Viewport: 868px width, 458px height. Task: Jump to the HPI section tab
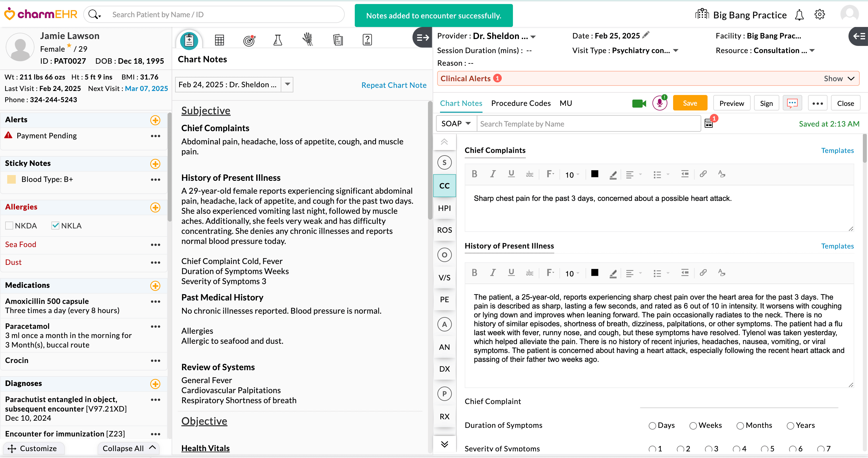(444, 208)
